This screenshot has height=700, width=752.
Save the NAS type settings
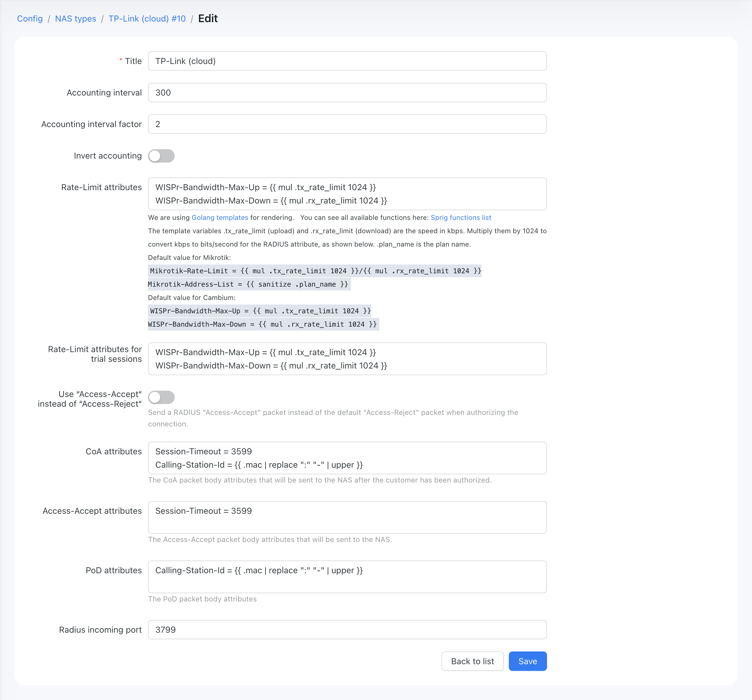(x=527, y=661)
